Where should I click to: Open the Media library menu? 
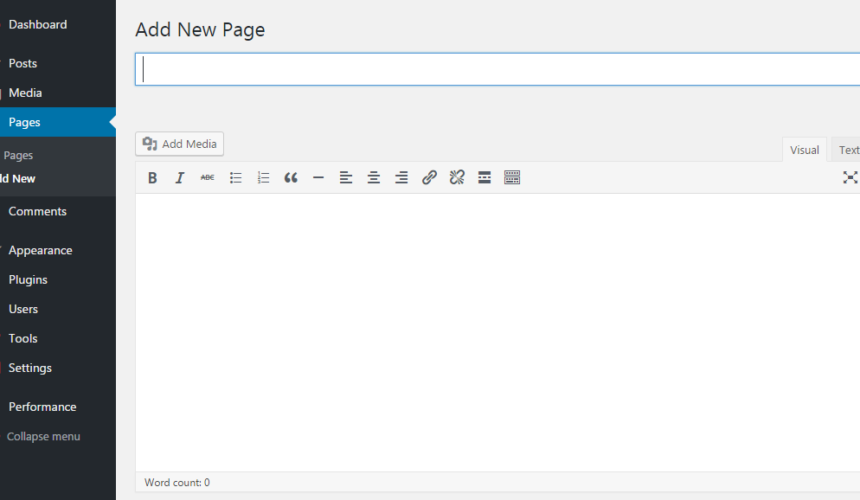coord(25,93)
